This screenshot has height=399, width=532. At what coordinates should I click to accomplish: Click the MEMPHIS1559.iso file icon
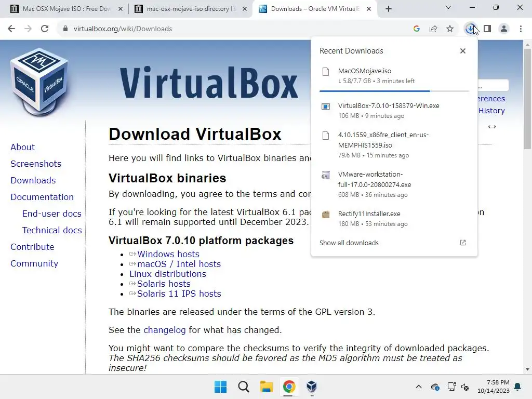[326, 136]
